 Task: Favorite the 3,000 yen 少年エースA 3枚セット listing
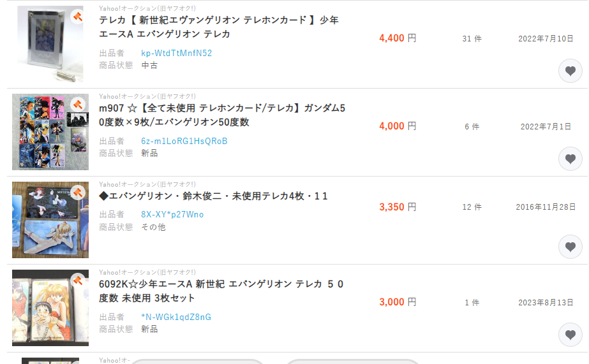point(570,335)
